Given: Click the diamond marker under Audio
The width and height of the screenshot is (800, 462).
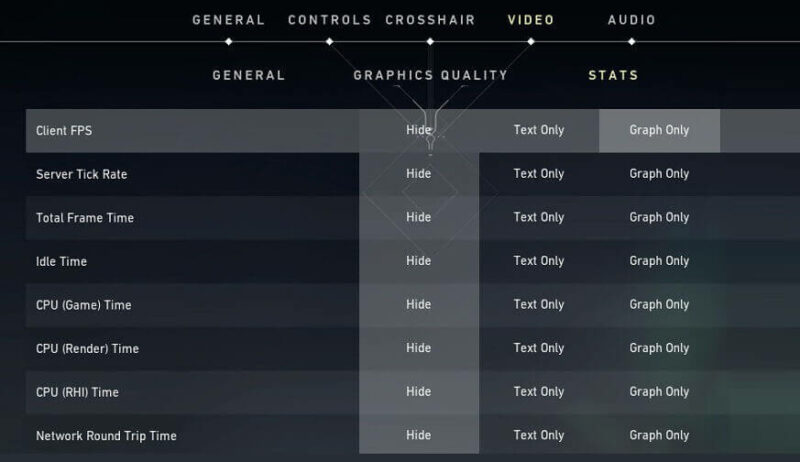Looking at the screenshot, I should click(x=632, y=41).
